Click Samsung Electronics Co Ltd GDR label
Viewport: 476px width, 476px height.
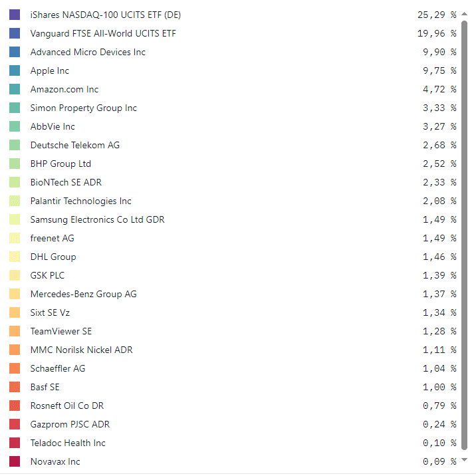[98, 219]
